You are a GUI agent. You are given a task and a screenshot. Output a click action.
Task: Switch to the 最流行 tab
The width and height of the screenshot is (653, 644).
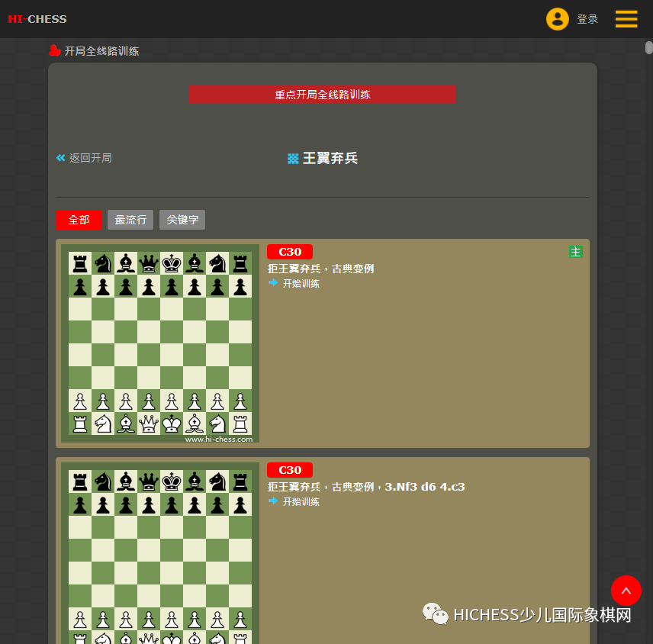[x=130, y=220]
